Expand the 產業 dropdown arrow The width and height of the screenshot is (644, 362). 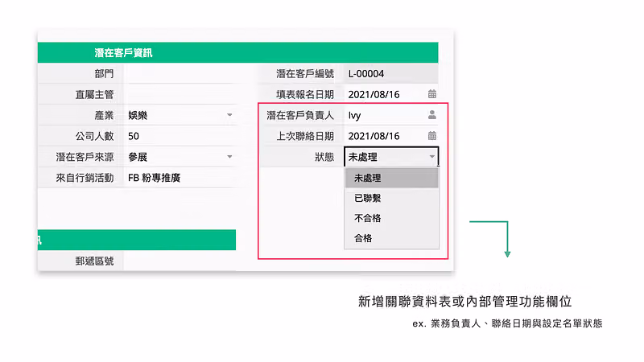click(x=229, y=115)
